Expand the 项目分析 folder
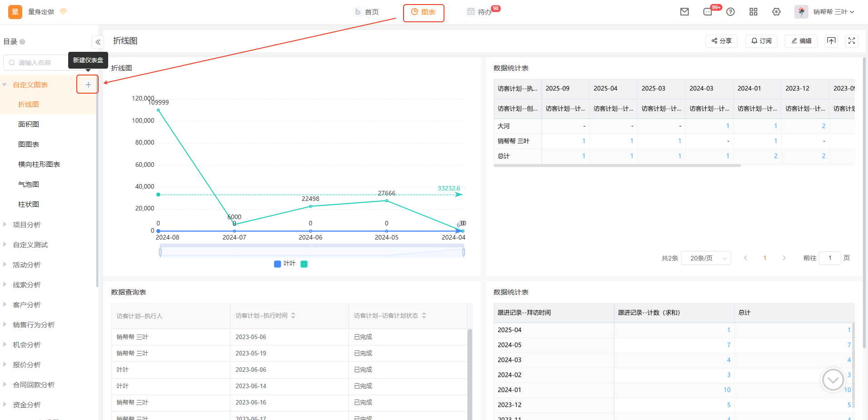Screen dimensions: 868x420 pyautogui.click(x=27, y=225)
